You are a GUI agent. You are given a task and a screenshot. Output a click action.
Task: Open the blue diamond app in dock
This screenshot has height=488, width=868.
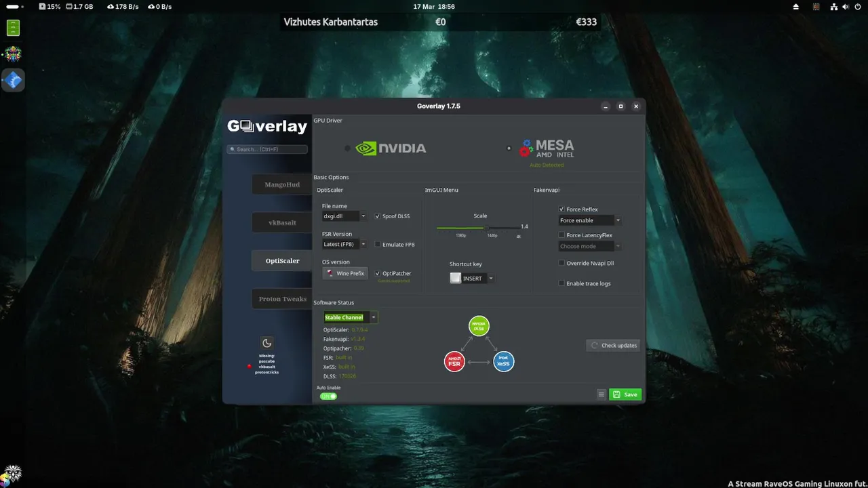click(13, 81)
